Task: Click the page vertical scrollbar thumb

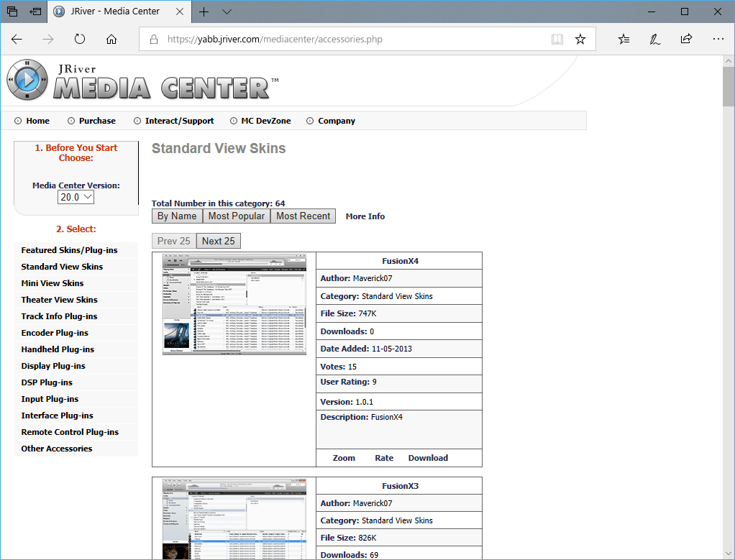Action: [x=729, y=87]
